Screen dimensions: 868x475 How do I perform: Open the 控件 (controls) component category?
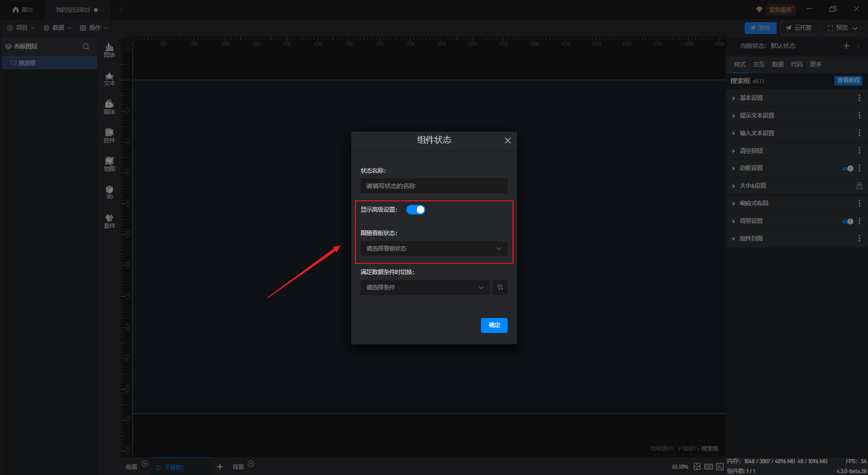pyautogui.click(x=109, y=136)
